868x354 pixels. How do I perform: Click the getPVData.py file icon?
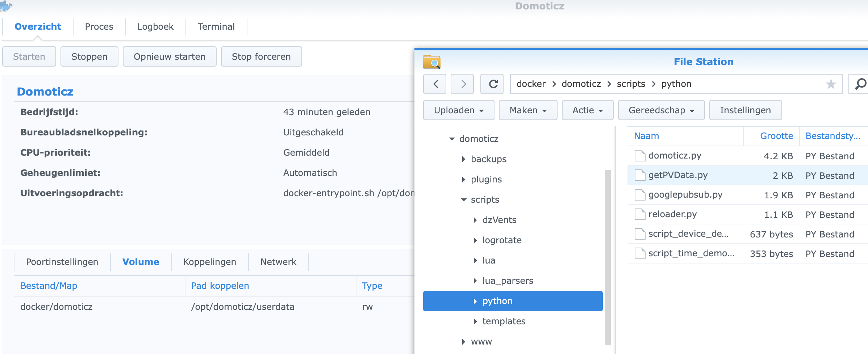pos(640,175)
